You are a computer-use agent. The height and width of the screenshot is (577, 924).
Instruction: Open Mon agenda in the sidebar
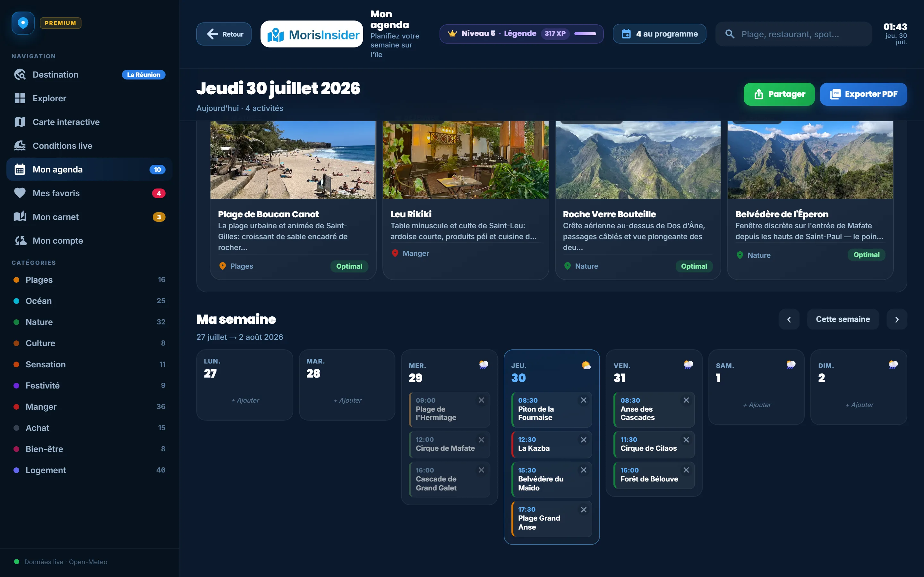(x=89, y=170)
